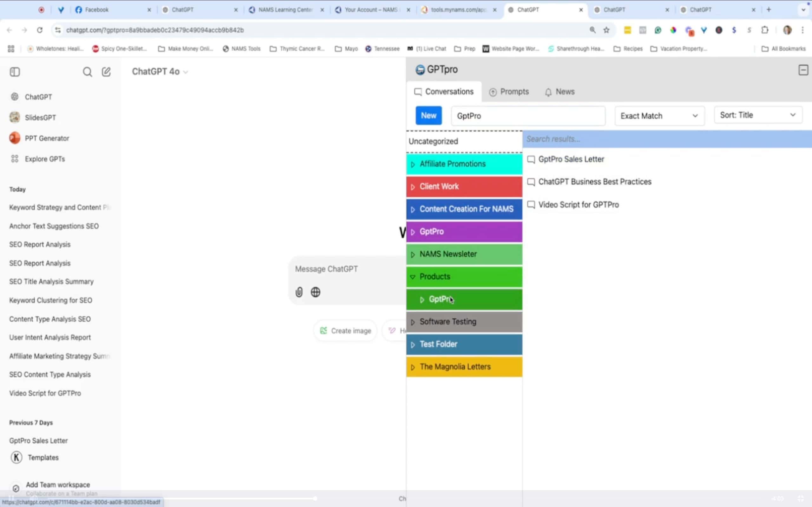This screenshot has width=812, height=507.
Task: Start a new chat via the pencil icon
Action: 106,72
